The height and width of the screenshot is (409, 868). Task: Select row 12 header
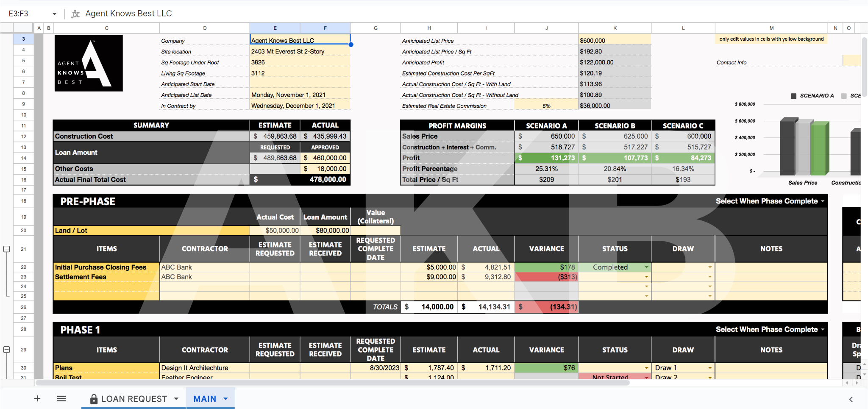(23, 136)
